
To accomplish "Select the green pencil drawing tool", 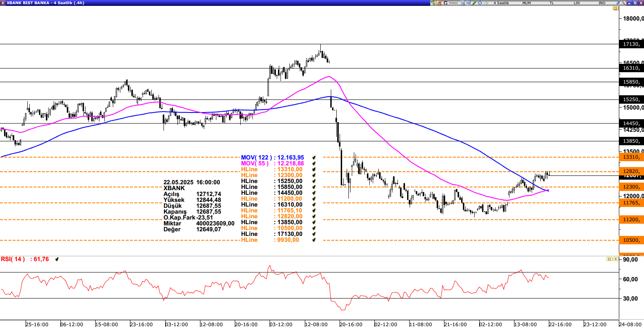I will tap(474, 3).
